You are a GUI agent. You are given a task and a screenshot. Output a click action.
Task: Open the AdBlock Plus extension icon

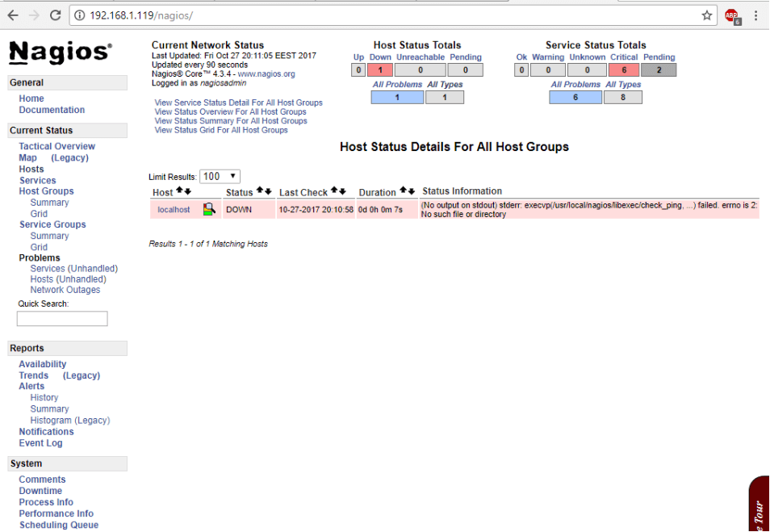tap(733, 16)
